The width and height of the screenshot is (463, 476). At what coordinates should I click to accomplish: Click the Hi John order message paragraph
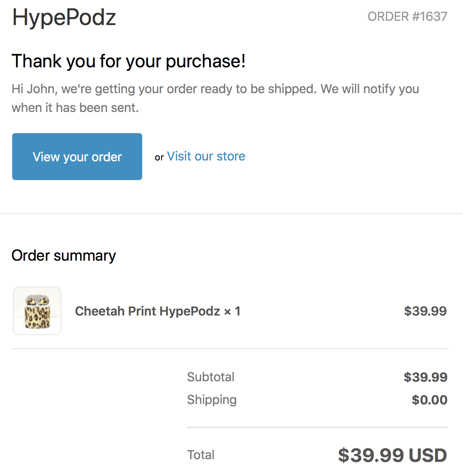[x=215, y=98]
